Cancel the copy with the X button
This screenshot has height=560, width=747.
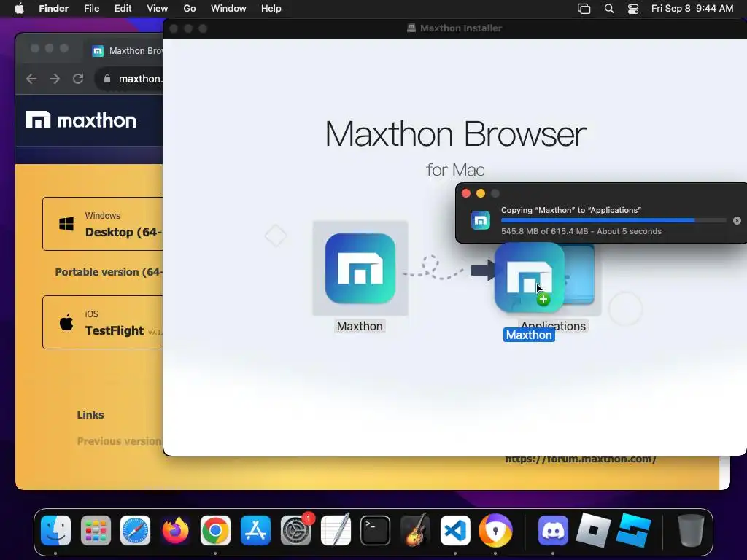pyautogui.click(x=737, y=220)
